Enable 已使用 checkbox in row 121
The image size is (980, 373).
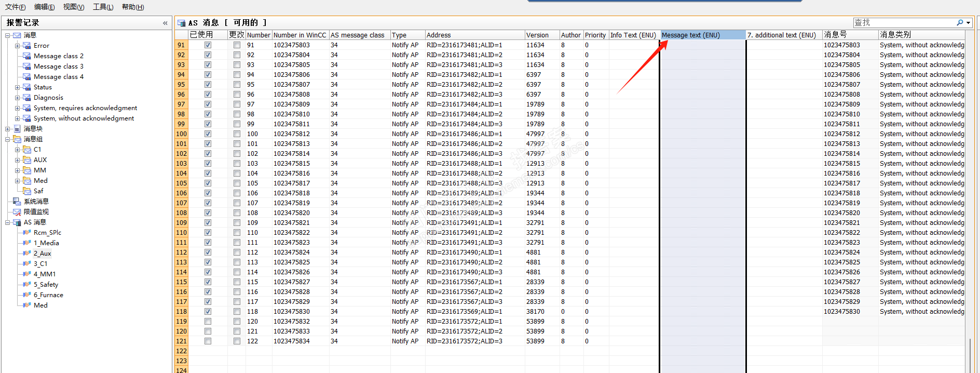click(208, 341)
